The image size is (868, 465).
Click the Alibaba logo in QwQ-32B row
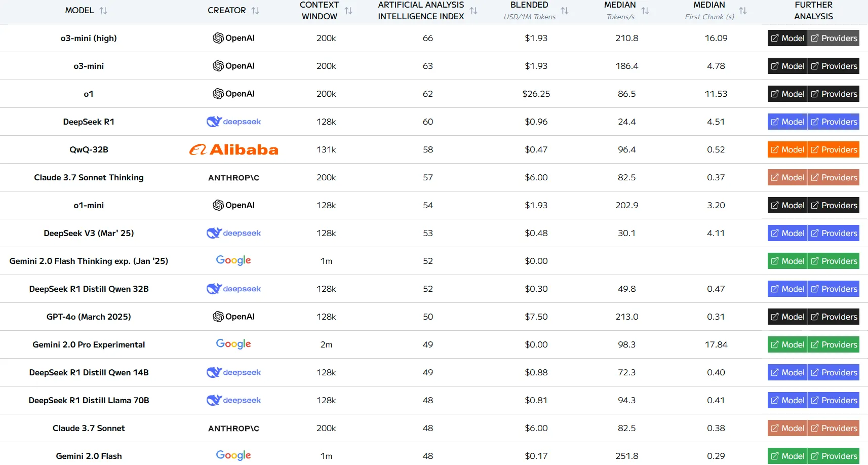[x=233, y=149]
